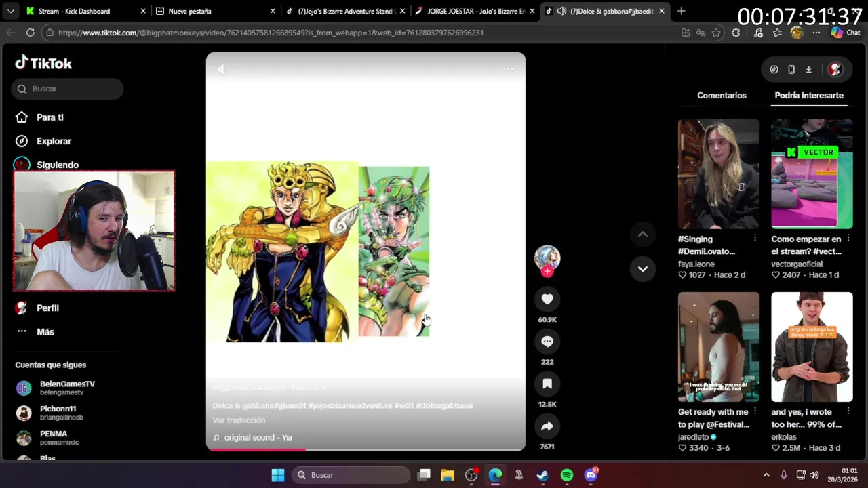The image size is (868, 488).
Task: Like the video with heart icon
Action: (547, 299)
